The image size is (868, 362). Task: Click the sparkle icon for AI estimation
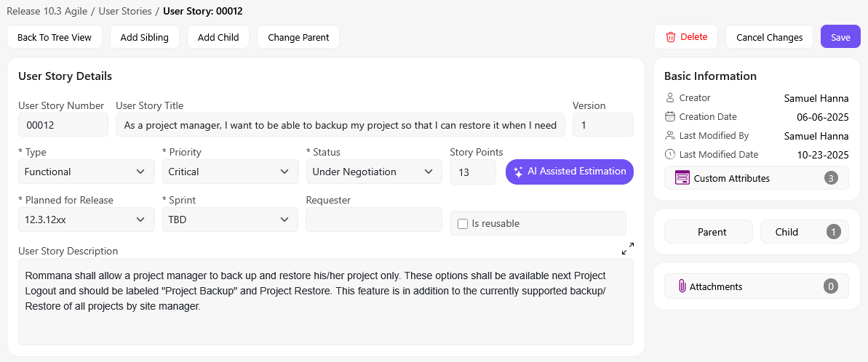518,172
